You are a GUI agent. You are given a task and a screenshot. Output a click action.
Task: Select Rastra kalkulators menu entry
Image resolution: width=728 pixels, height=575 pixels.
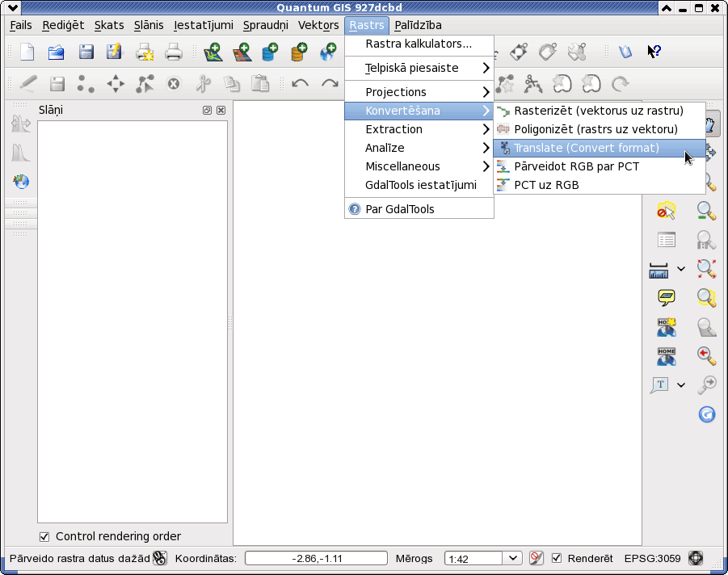point(419,44)
